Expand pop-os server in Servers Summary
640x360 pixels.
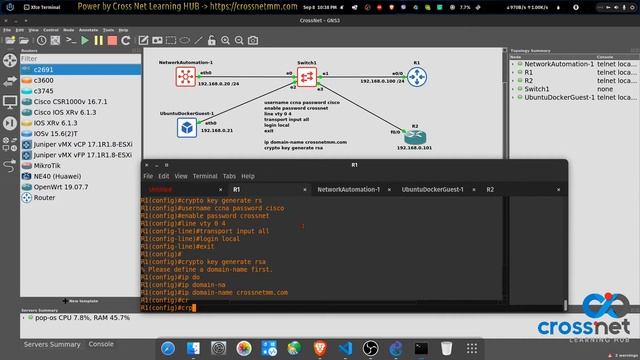[x=24, y=318]
